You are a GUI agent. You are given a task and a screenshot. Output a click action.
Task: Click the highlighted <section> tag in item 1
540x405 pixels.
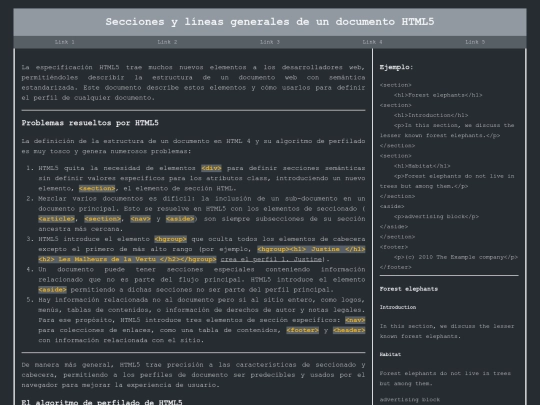click(97, 188)
